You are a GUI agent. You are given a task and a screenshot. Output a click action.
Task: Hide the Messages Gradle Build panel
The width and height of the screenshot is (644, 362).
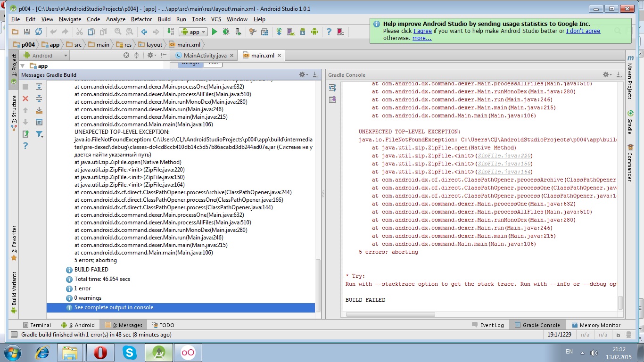pyautogui.click(x=315, y=74)
